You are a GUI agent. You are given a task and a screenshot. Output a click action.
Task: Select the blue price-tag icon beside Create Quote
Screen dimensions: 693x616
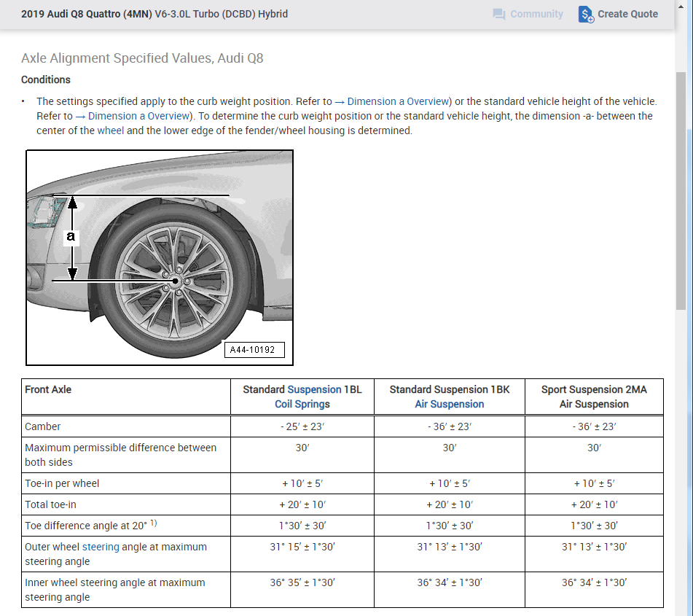[584, 14]
